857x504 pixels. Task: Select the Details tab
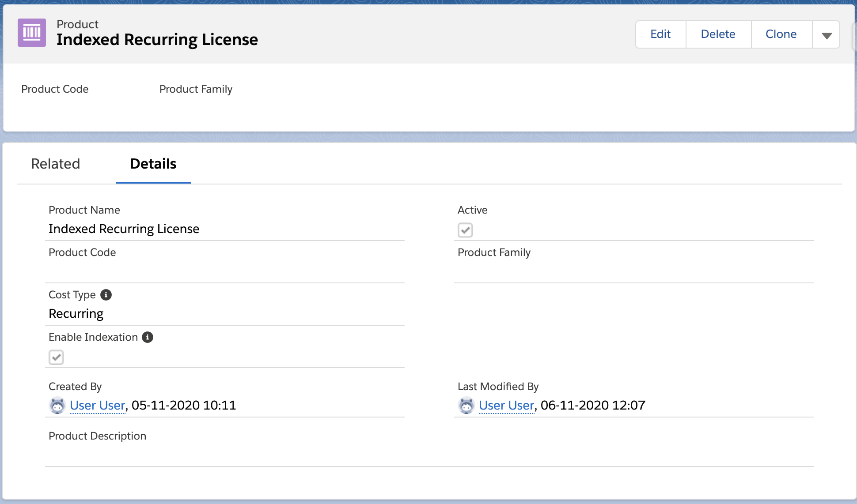tap(153, 164)
